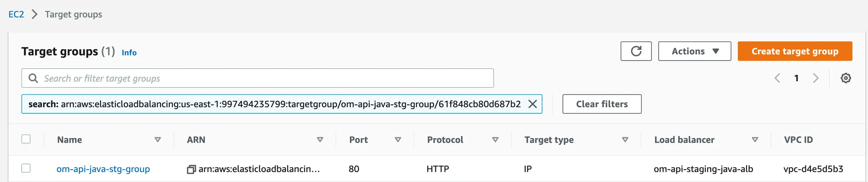
Task: Click the Clear filters button
Action: (601, 104)
